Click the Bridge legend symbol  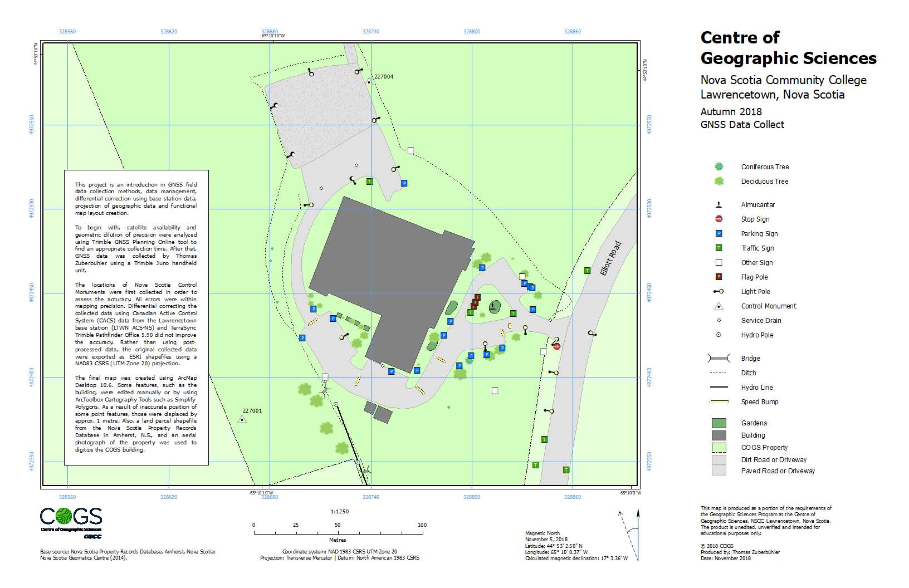click(719, 359)
